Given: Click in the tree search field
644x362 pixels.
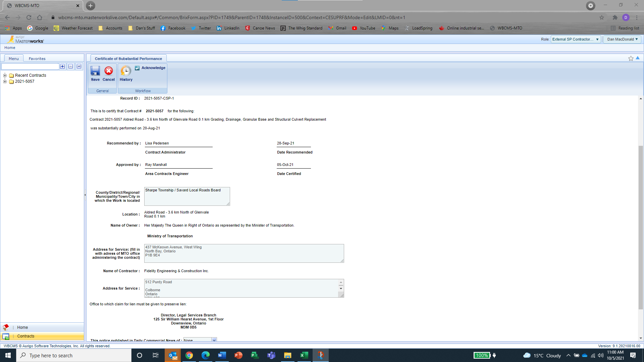Looking at the screenshot, I should coord(30,66).
